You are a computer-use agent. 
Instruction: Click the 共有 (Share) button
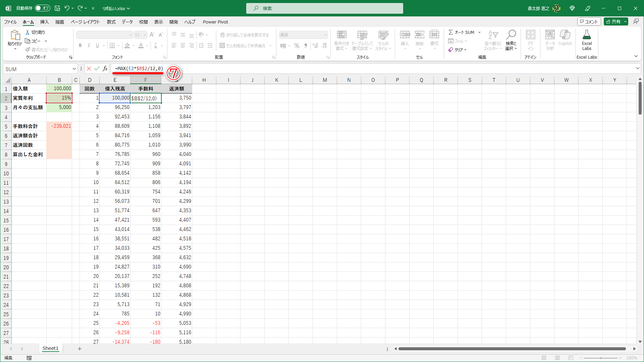pos(616,21)
